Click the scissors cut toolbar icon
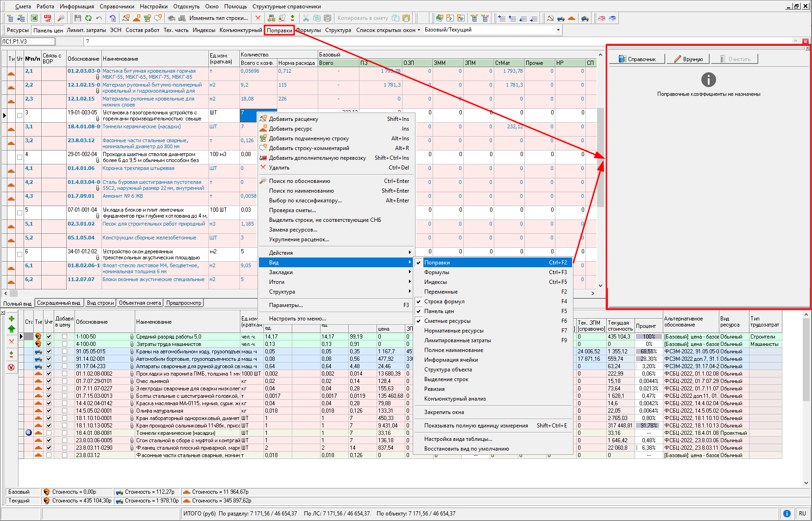 306,18
